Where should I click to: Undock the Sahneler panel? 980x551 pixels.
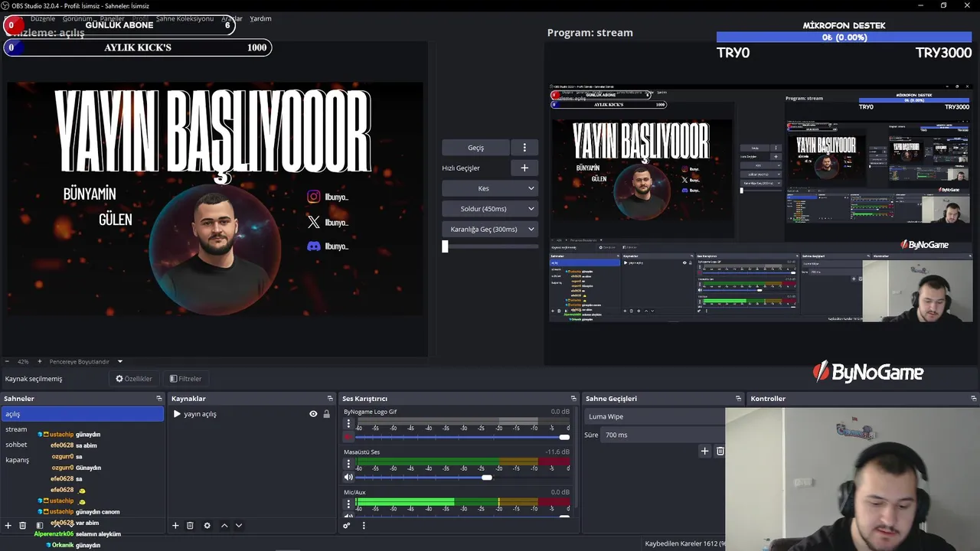point(159,399)
